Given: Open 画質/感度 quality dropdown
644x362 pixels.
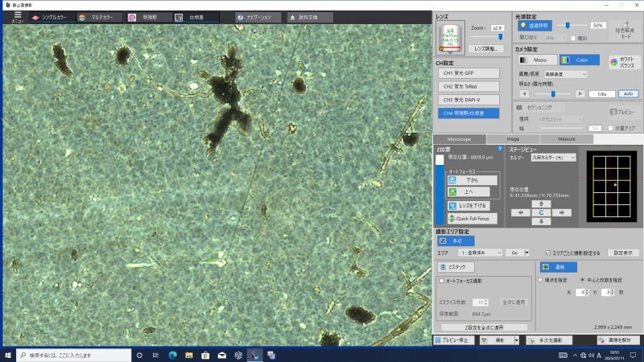Looking at the screenshot, I should point(566,74).
